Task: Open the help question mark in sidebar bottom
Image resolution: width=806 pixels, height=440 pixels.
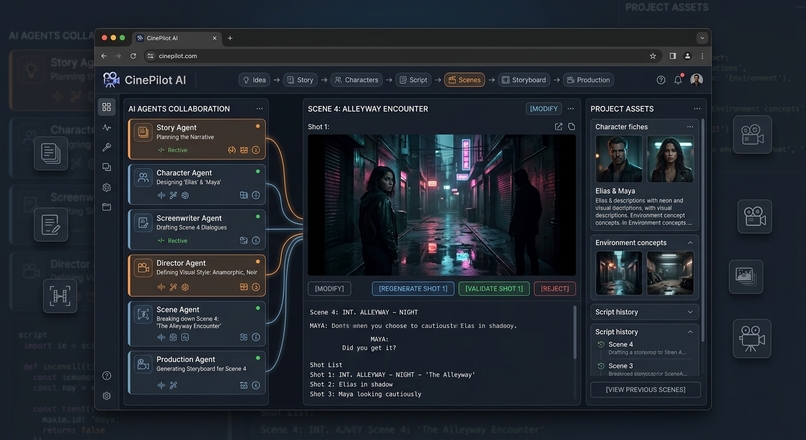Action: [x=107, y=376]
